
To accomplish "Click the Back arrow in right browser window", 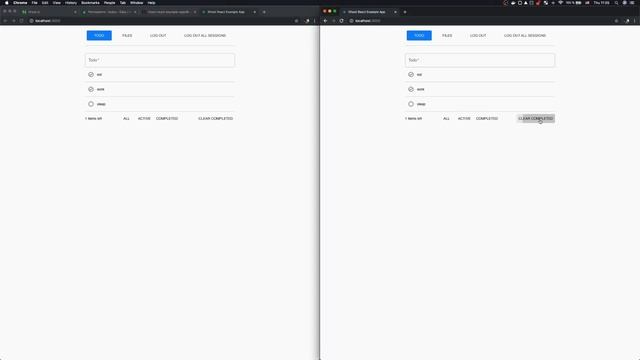I will [325, 21].
